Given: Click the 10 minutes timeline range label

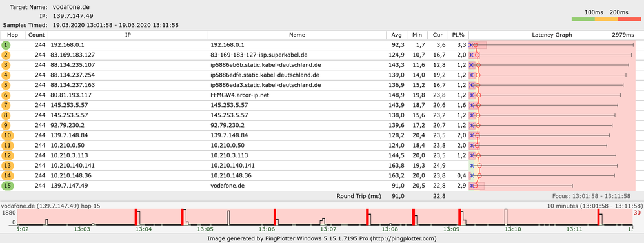Looking at the screenshot, I should tap(595, 206).
